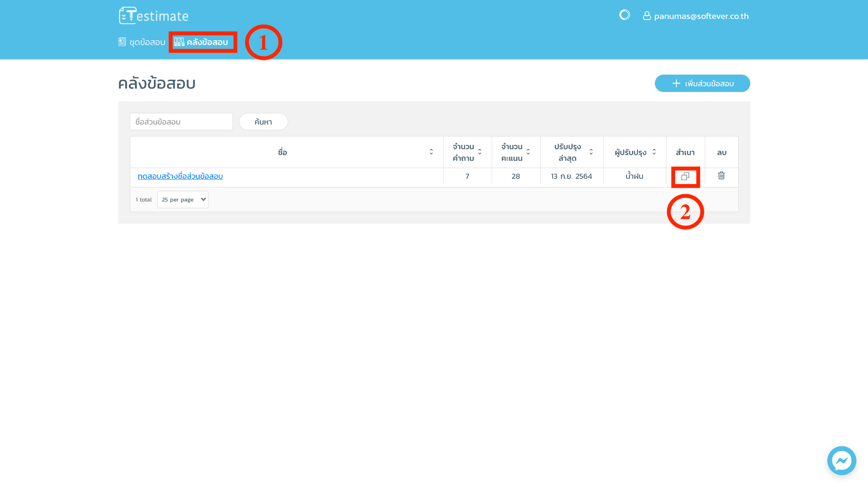
Task: Click the คลังข้อสอบ books icon
Action: coord(179,42)
